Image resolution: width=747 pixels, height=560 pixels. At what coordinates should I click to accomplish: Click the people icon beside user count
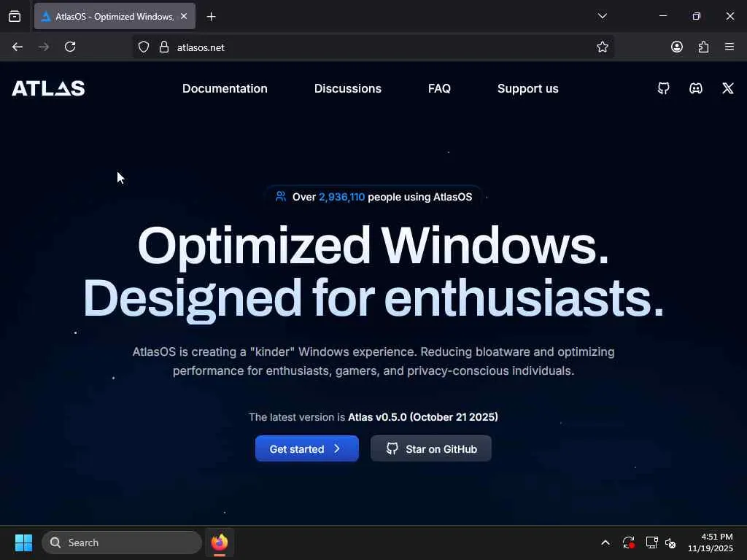tap(281, 197)
